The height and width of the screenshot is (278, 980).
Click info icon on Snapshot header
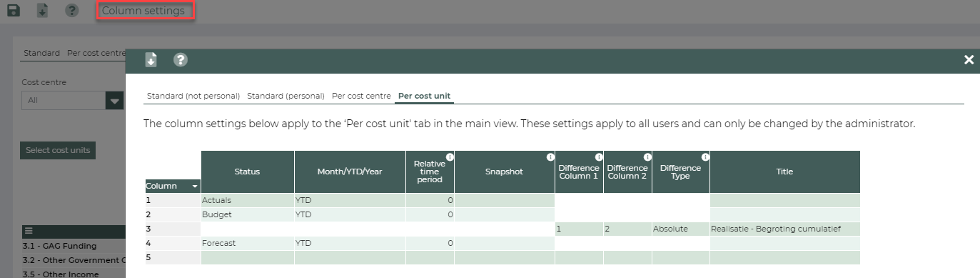550,157
